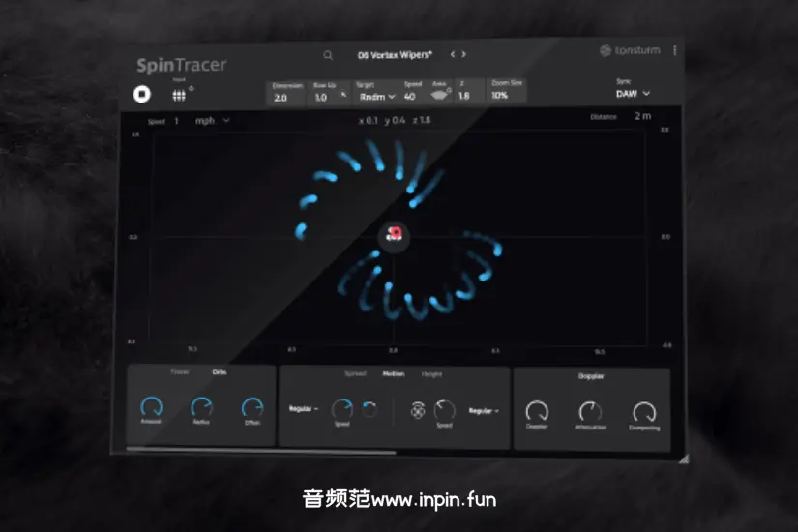
Task: Go to the next preset arrow
Action: click(x=463, y=54)
